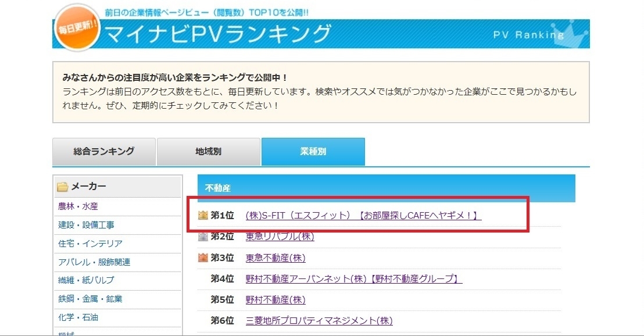Click the folder icon next to メーカー
Image resolution: width=644 pixels, height=336 pixels.
tap(62, 187)
